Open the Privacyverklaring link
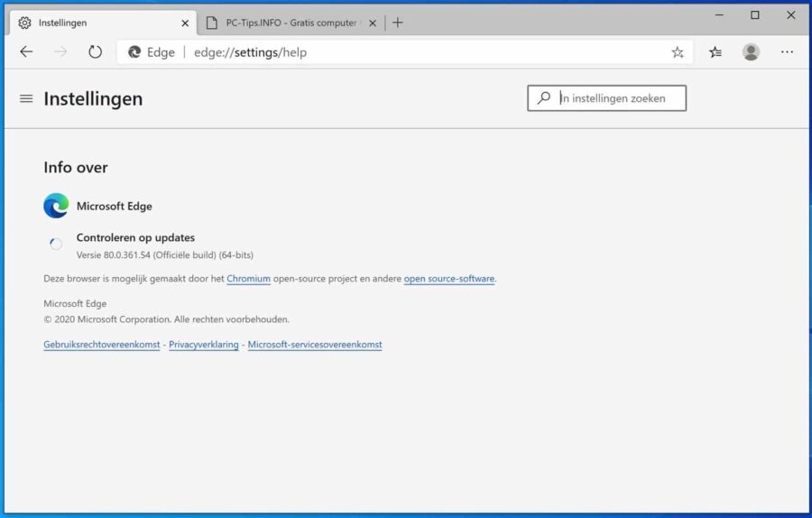812x518 pixels. coord(204,345)
